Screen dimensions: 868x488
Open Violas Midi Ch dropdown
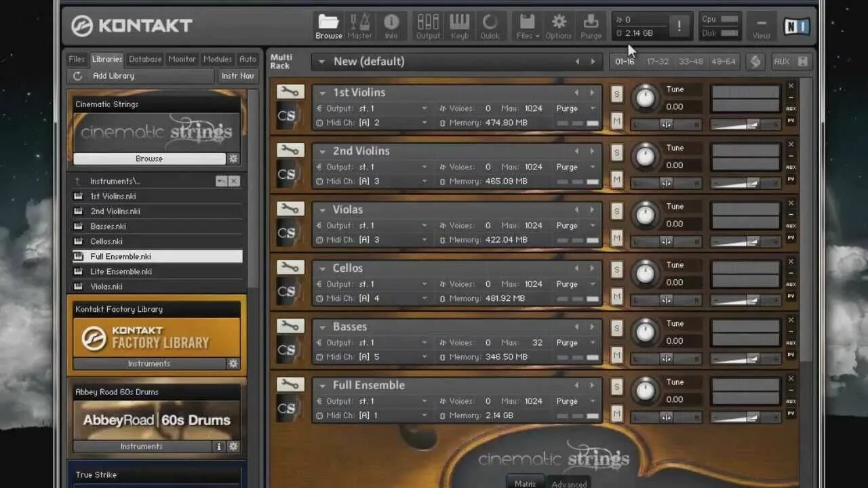[425, 240]
